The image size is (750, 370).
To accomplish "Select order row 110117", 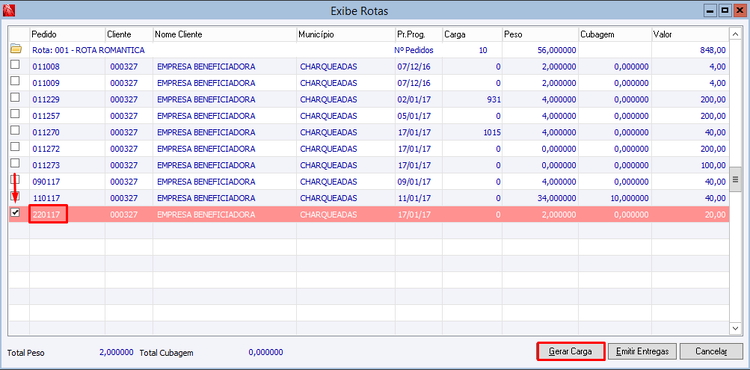I will point(369,197).
